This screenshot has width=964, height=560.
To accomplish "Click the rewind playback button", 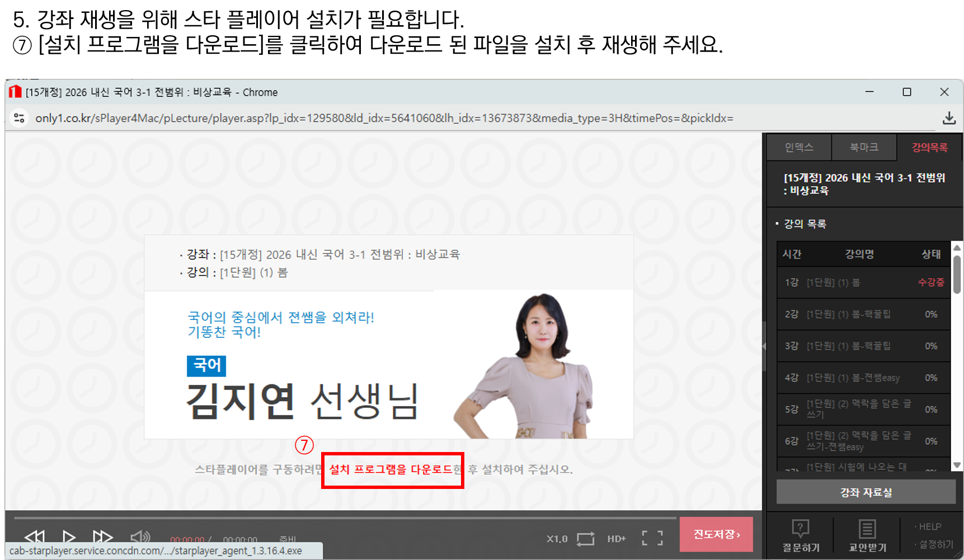I will coord(35,537).
